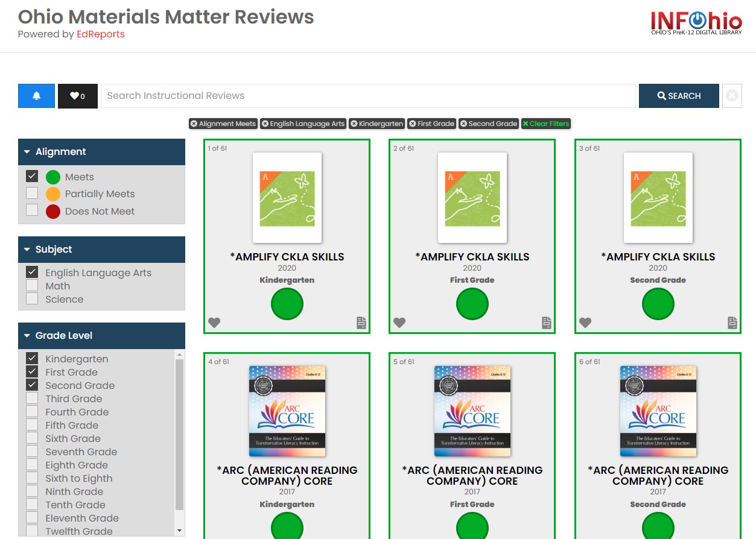Check the Seventh Grade checkbox

click(x=32, y=451)
